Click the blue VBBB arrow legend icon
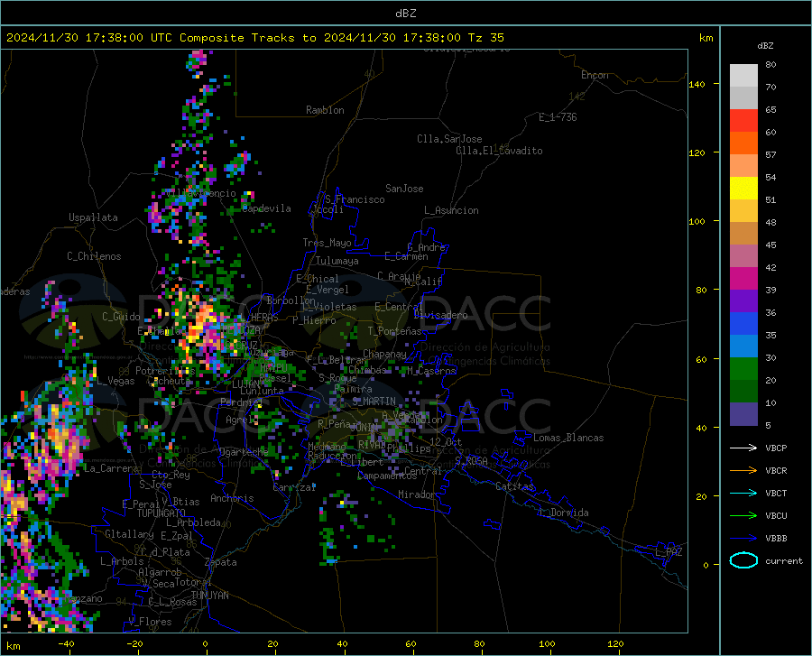Screen dimensions: 812x656 pos(743,539)
